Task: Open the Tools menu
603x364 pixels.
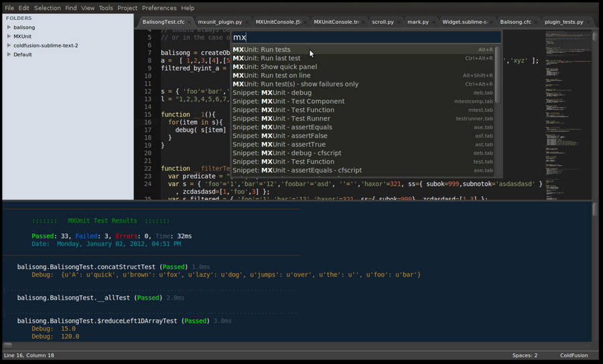Action: [106, 8]
